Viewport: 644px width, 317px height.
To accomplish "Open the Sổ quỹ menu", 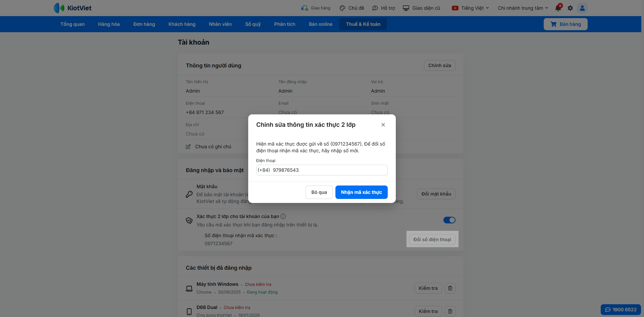I will pyautogui.click(x=253, y=24).
